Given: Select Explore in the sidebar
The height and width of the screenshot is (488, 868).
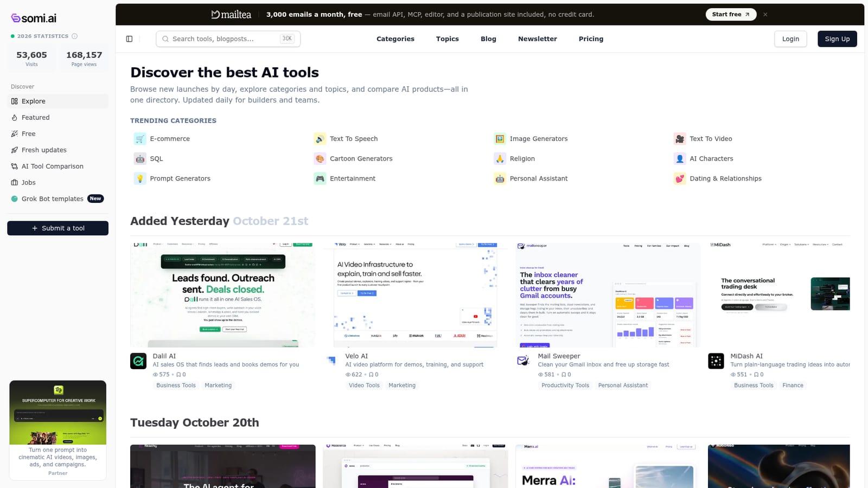Looking at the screenshot, I should tap(58, 101).
